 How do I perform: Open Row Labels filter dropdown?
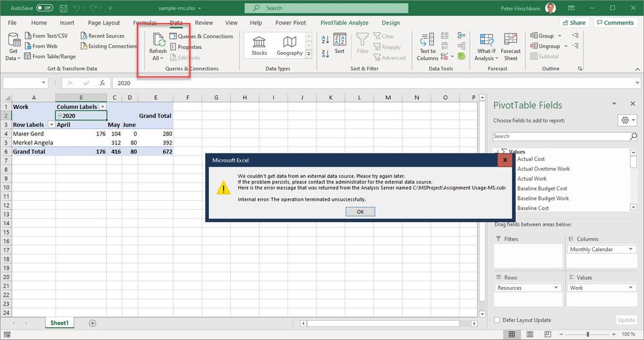tap(52, 125)
